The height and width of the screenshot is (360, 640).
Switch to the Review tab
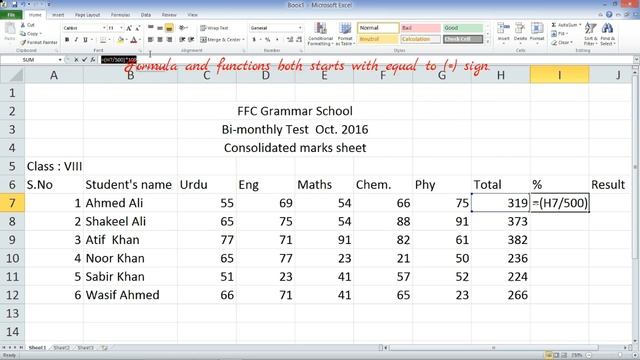point(169,15)
